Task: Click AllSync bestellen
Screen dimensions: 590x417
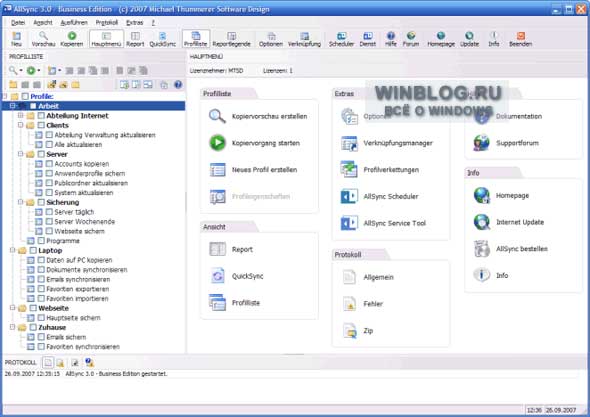Action: 522,249
